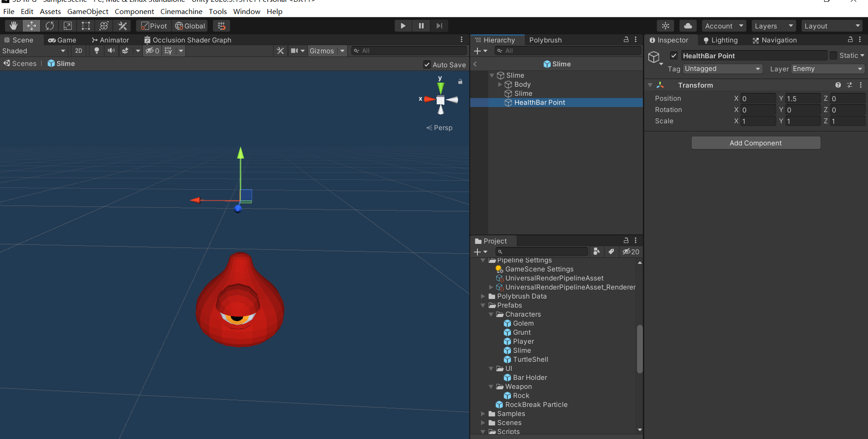Toggle HealthBar Point active checkbox
This screenshot has height=439, width=868.
[x=674, y=56]
